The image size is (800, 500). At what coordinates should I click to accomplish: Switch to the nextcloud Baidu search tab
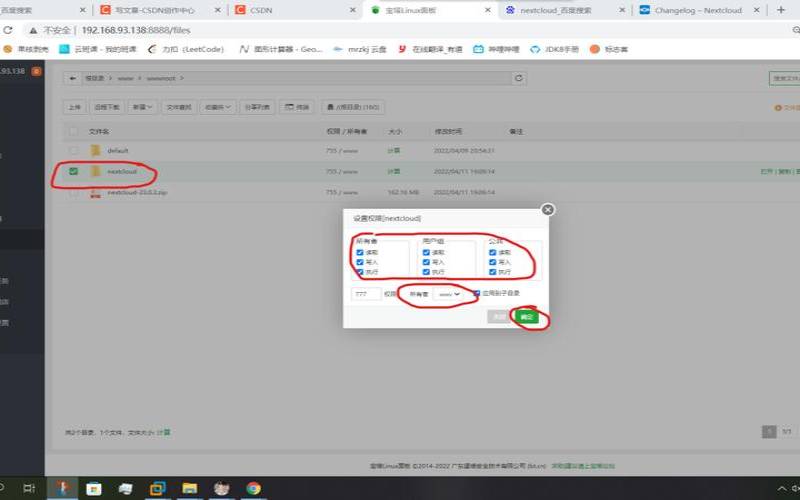pos(564,10)
